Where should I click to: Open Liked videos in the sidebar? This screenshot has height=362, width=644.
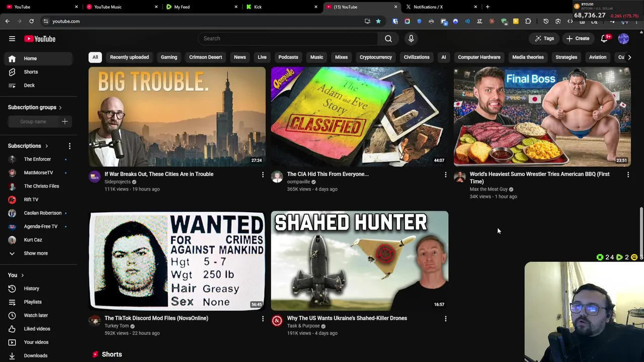[38, 329]
